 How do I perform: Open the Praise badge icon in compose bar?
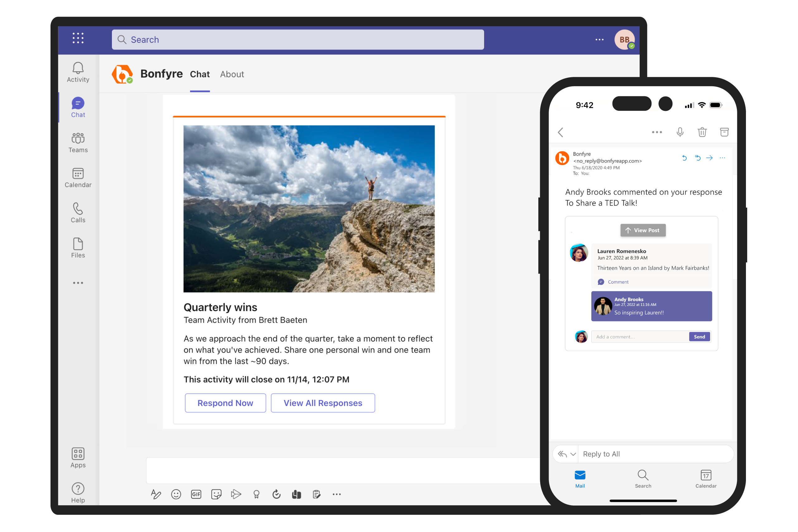pos(256,494)
